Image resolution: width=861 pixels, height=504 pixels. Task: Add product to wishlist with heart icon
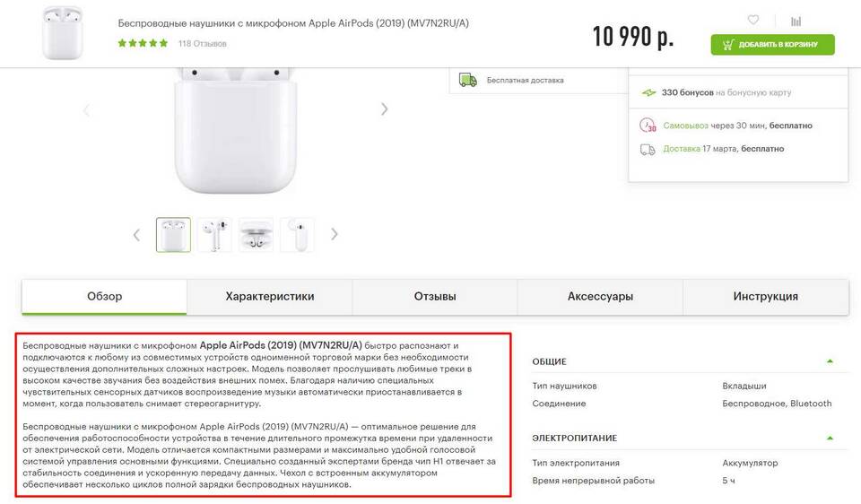(x=752, y=20)
